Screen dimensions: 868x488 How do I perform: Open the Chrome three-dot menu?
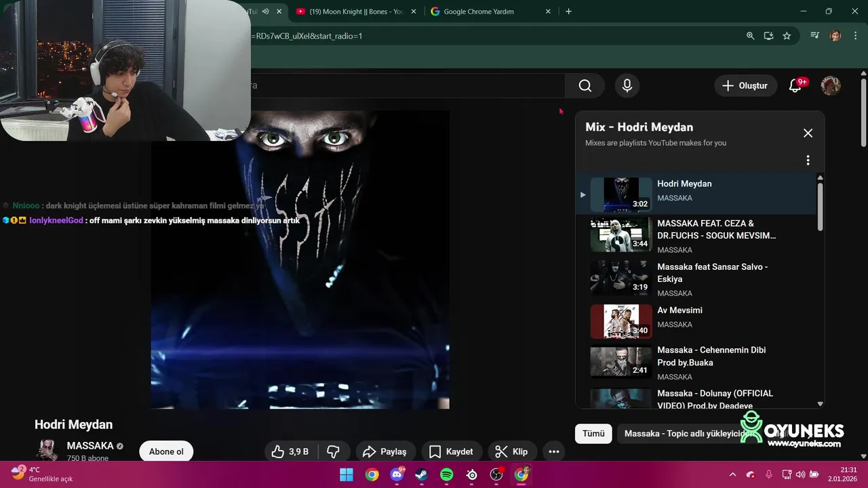[854, 36]
